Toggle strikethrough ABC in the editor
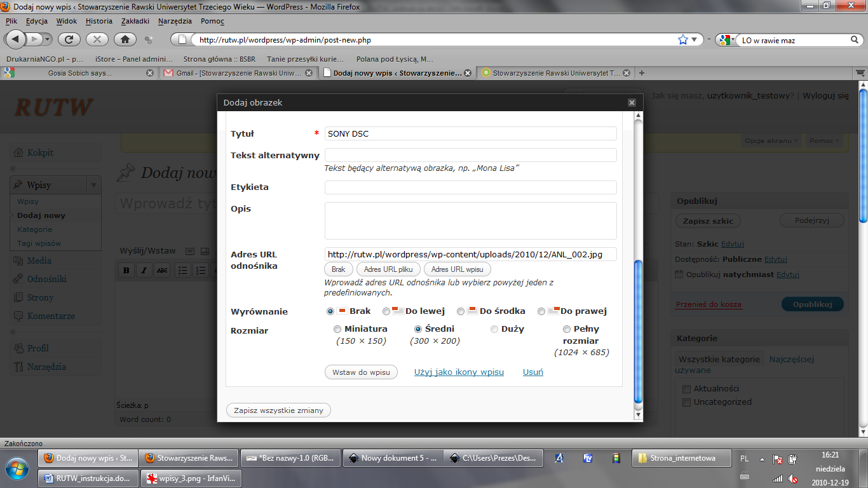 tap(162, 271)
